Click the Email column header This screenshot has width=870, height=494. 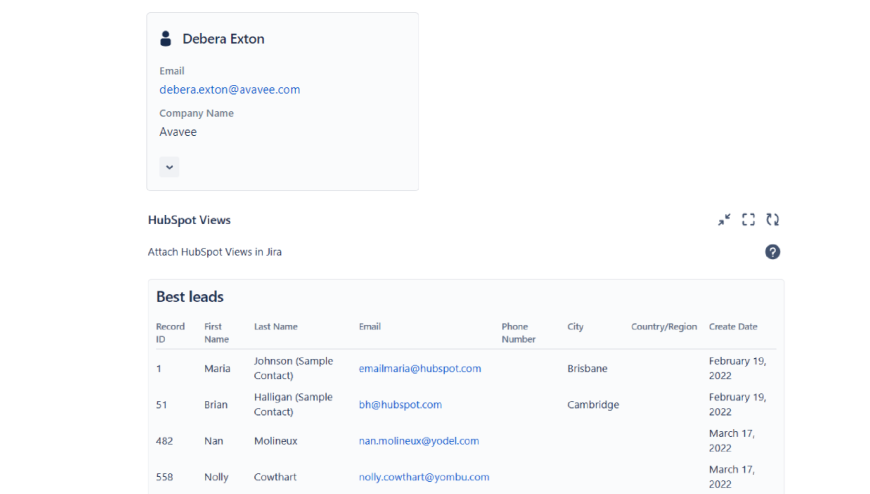[x=370, y=327]
